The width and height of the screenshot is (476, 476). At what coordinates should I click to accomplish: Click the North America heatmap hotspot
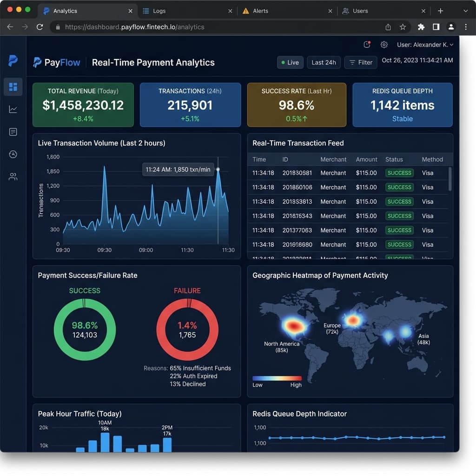(x=294, y=326)
